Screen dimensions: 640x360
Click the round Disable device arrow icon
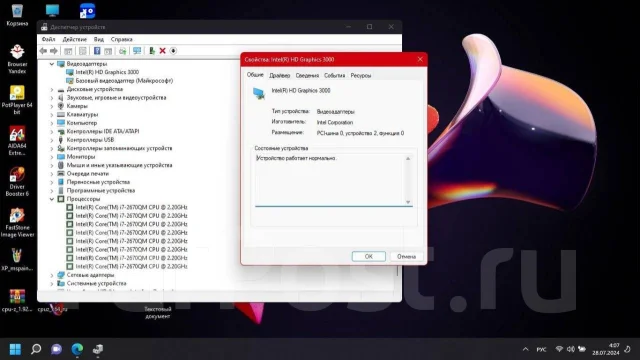tap(173, 51)
